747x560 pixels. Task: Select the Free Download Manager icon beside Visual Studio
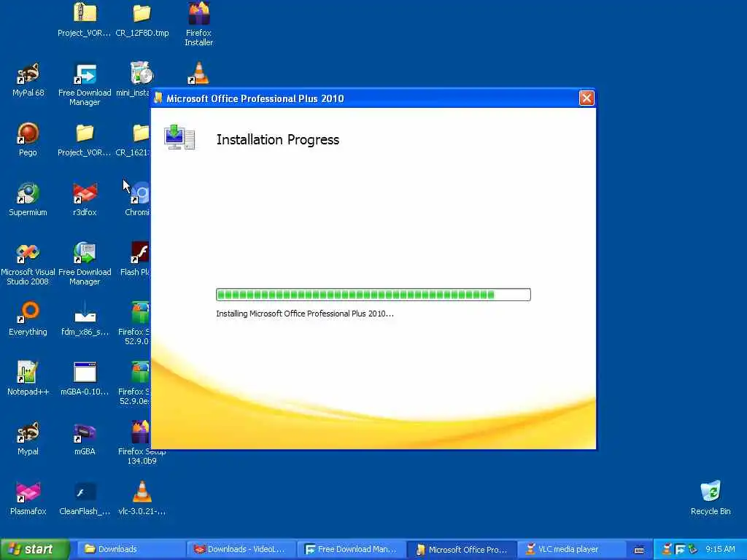pos(85,253)
